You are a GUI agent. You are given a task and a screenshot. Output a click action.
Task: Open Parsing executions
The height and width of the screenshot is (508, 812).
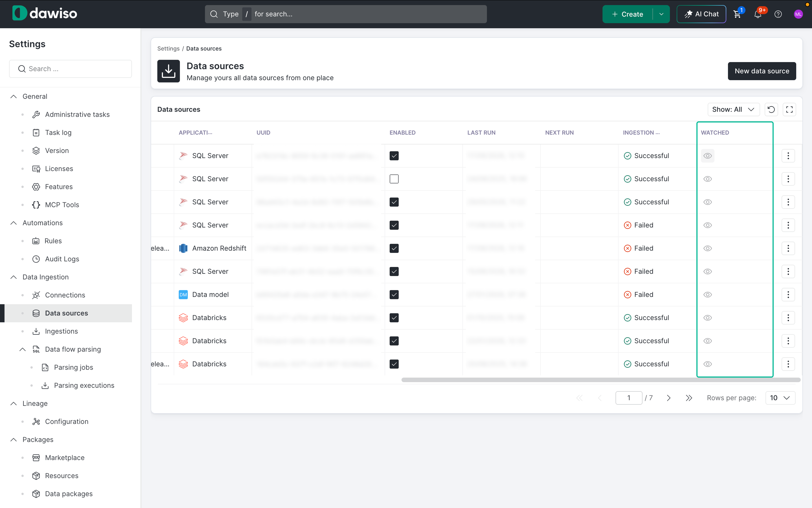[84, 385]
